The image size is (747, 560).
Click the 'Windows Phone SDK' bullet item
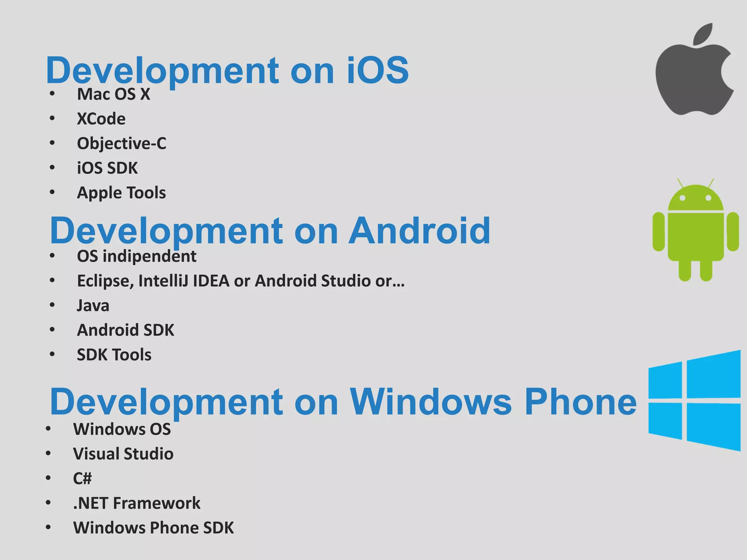pyautogui.click(x=154, y=528)
